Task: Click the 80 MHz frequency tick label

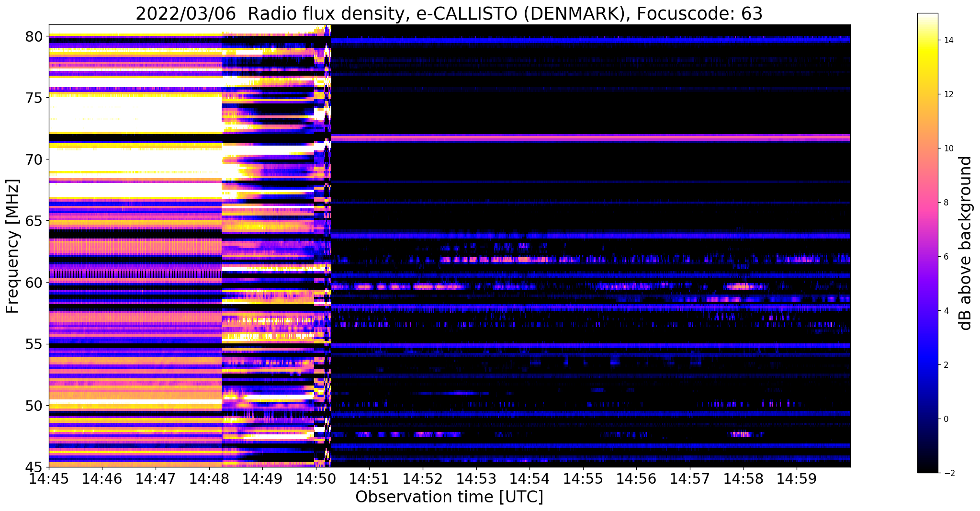Action: [x=34, y=36]
